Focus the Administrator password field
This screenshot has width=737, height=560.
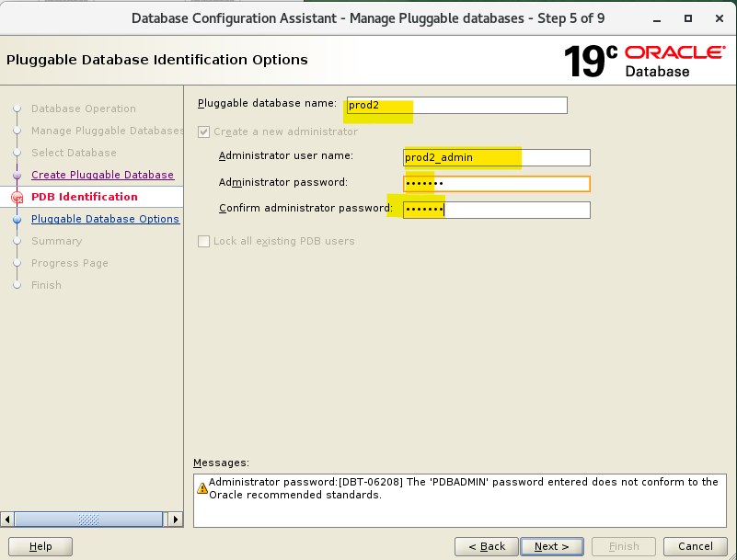pos(497,184)
